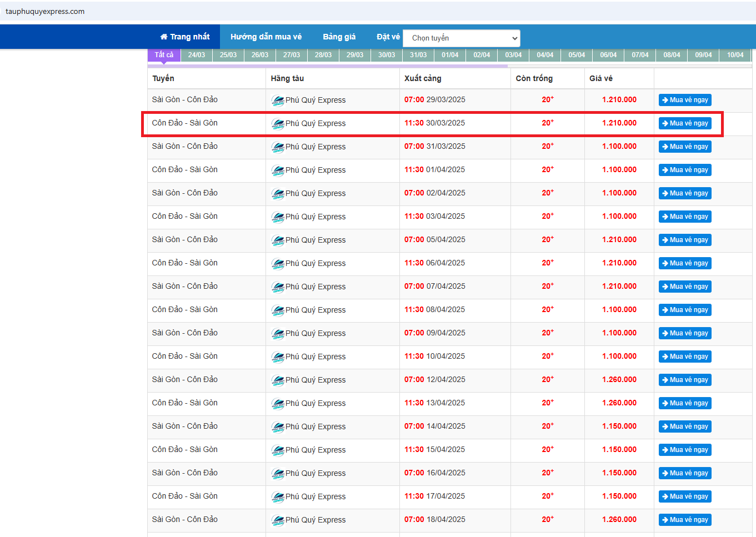Click Mua vé ngay for 29/03/2025 trip
756x537 pixels.
click(x=685, y=100)
